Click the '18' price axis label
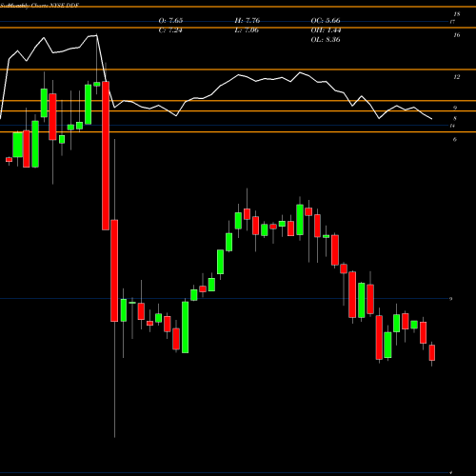Image resolution: width=476 pixels, height=476 pixels. 457,14
